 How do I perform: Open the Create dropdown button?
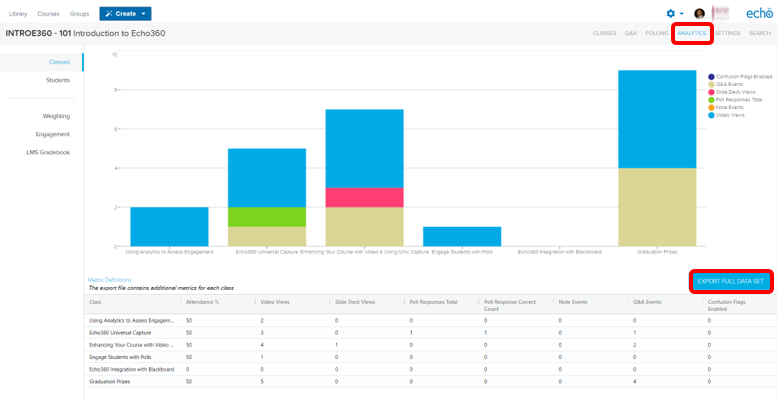[125, 14]
